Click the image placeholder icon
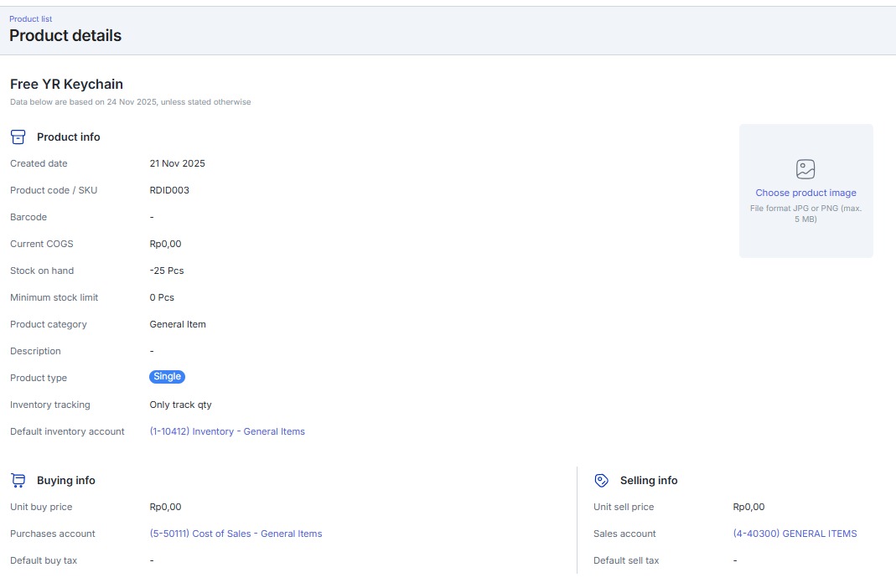Image resolution: width=896 pixels, height=588 pixels. click(x=805, y=169)
